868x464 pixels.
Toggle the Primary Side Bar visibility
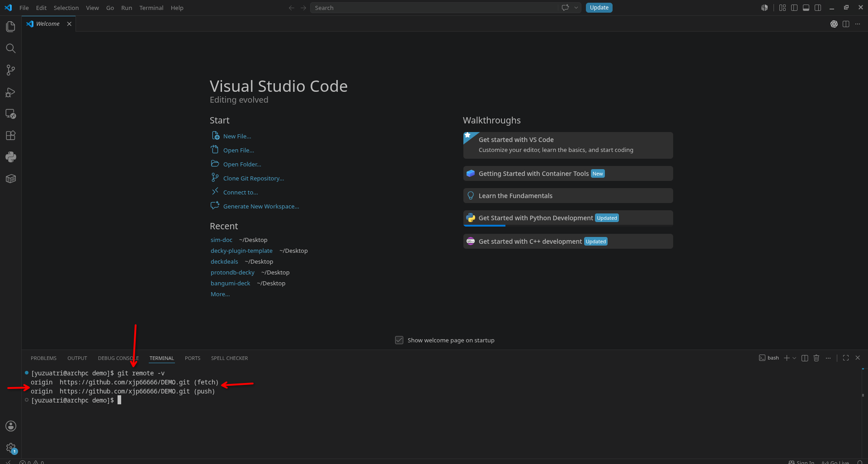(794, 8)
